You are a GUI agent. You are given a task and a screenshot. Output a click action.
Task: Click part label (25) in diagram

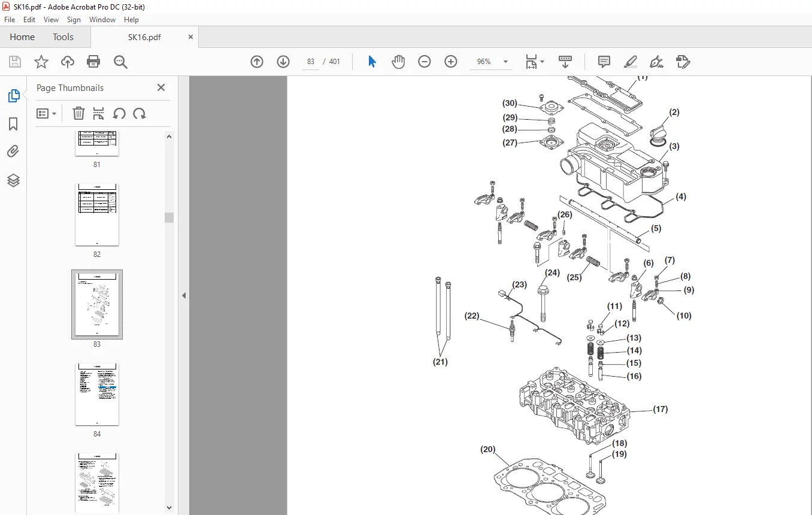pos(574,278)
